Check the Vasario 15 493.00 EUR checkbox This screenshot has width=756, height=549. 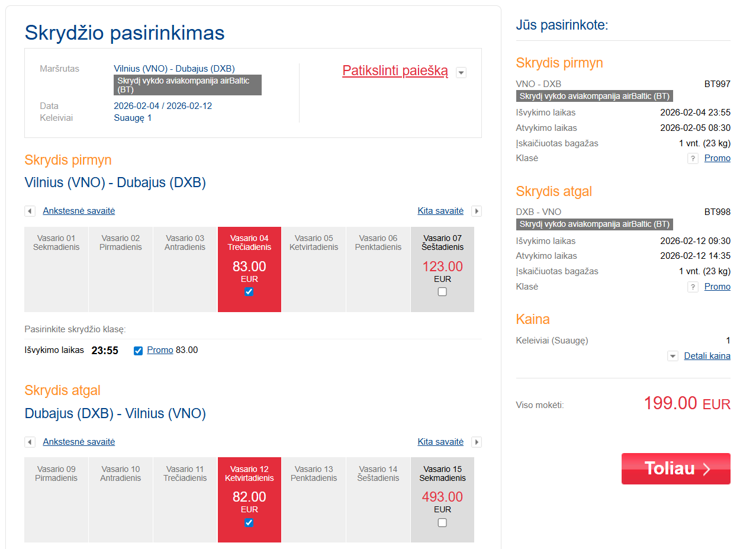coord(442,523)
